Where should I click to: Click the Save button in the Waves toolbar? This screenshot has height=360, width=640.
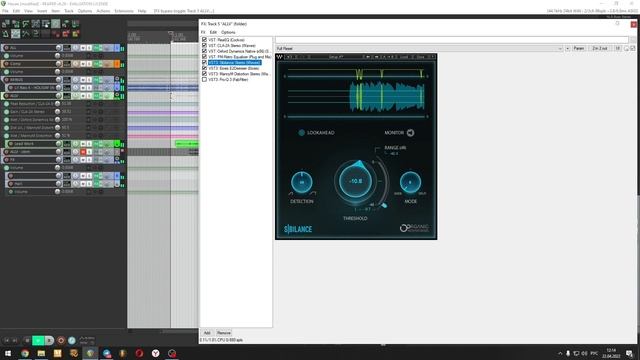[x=420, y=57]
